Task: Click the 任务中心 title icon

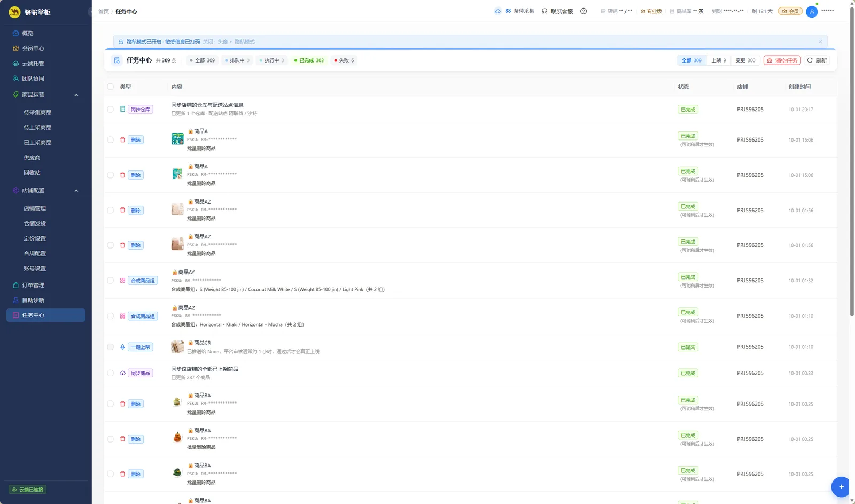Action: tap(117, 60)
